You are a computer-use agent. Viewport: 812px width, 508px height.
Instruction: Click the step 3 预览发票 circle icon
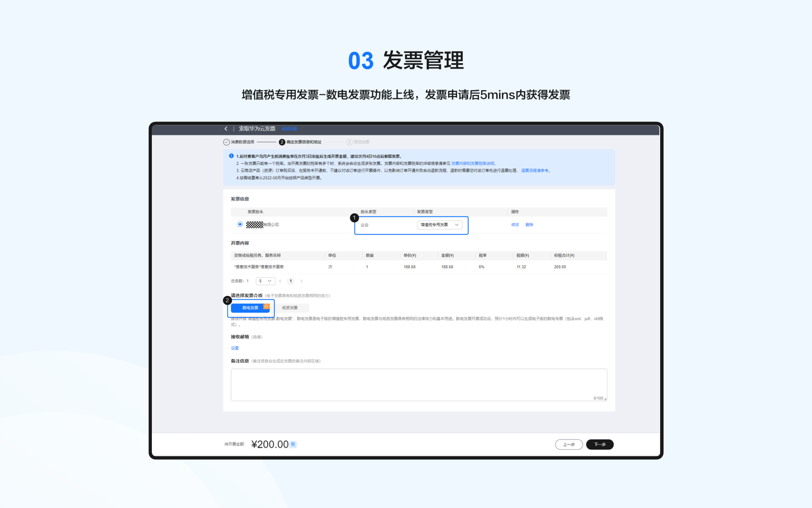[349, 142]
